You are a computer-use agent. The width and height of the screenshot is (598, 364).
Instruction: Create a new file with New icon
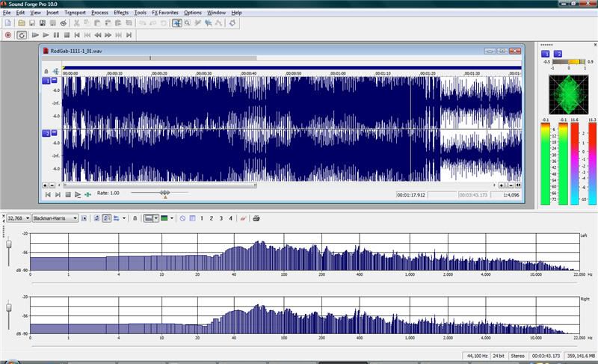[x=8, y=23]
